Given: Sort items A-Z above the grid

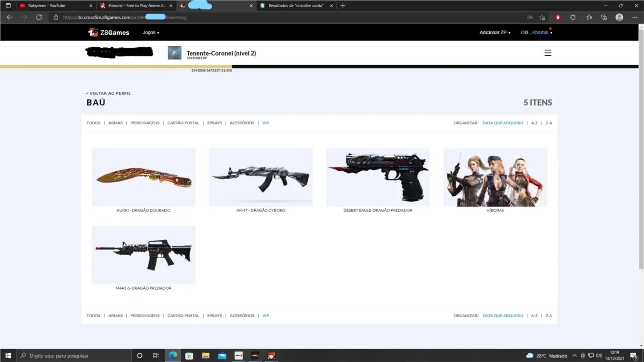Looking at the screenshot, I should [534, 123].
